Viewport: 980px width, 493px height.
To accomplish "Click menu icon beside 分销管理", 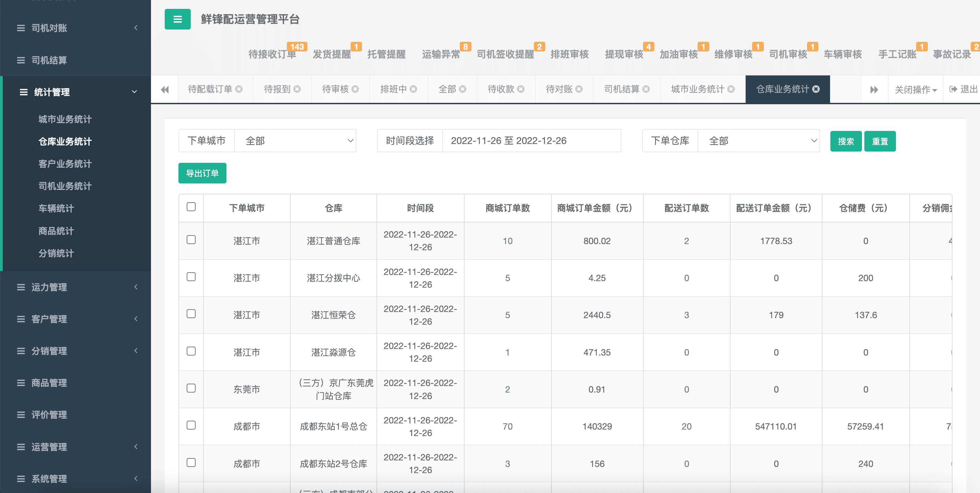I will point(21,351).
